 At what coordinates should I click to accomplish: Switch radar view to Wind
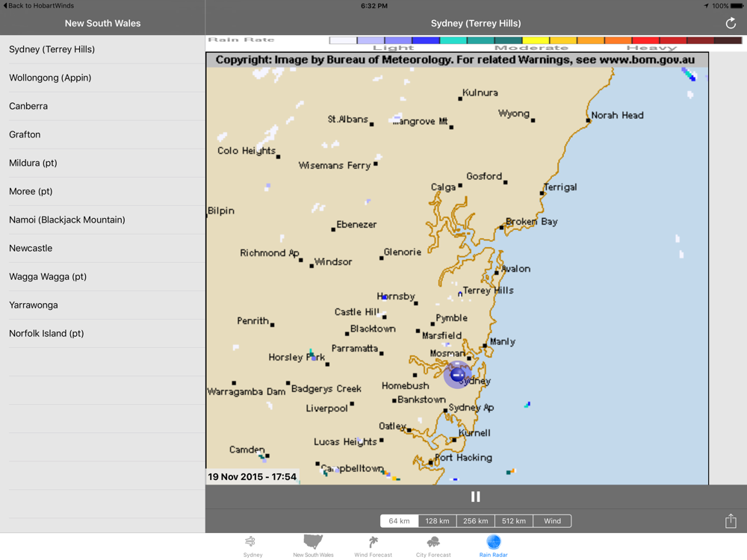552,521
